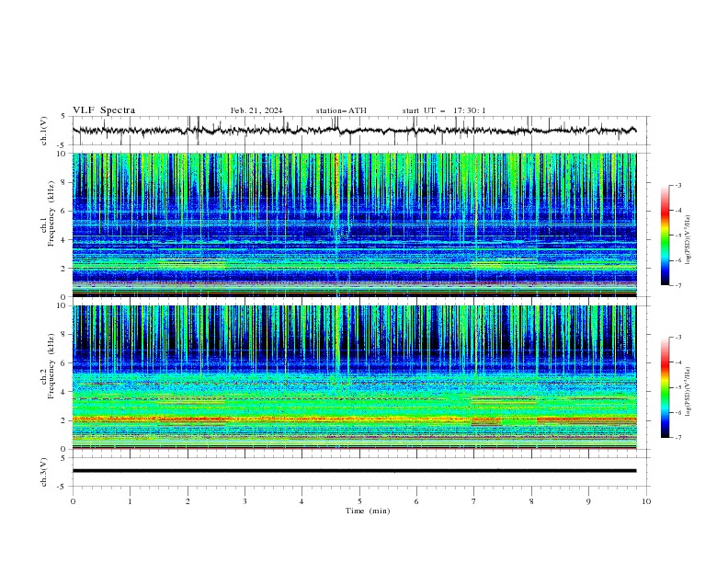Click the "start UT = 17:30:1" text
Viewport: 728px width, 563px height.
tap(444, 110)
